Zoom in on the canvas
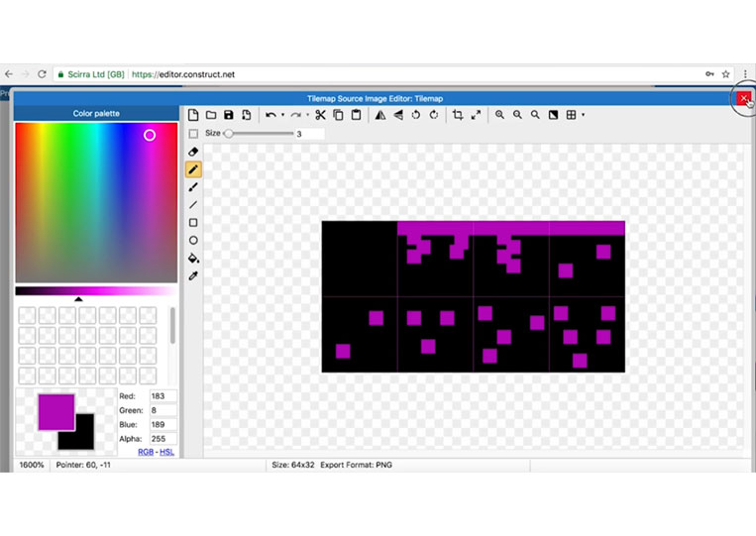 [x=499, y=115]
